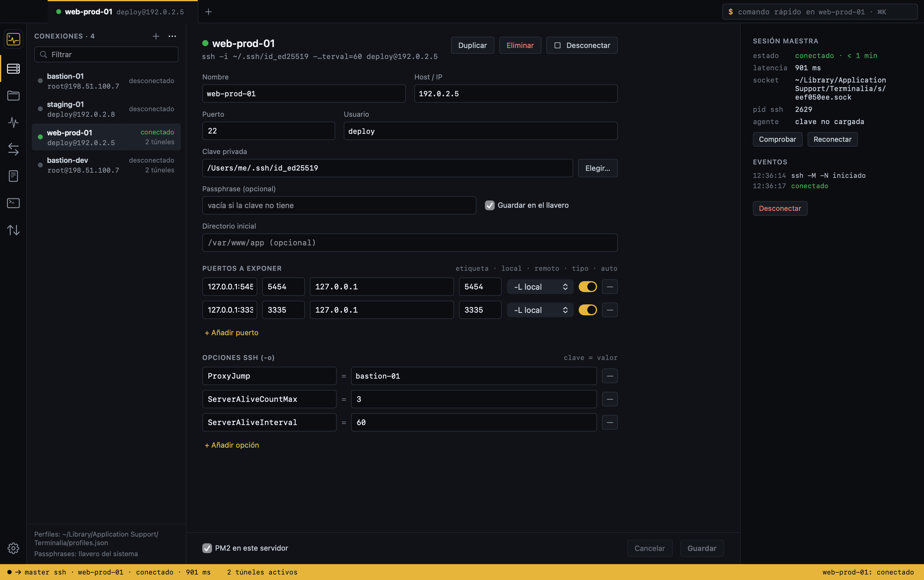
Task: Click the header Desconectar button
Action: tap(581, 45)
